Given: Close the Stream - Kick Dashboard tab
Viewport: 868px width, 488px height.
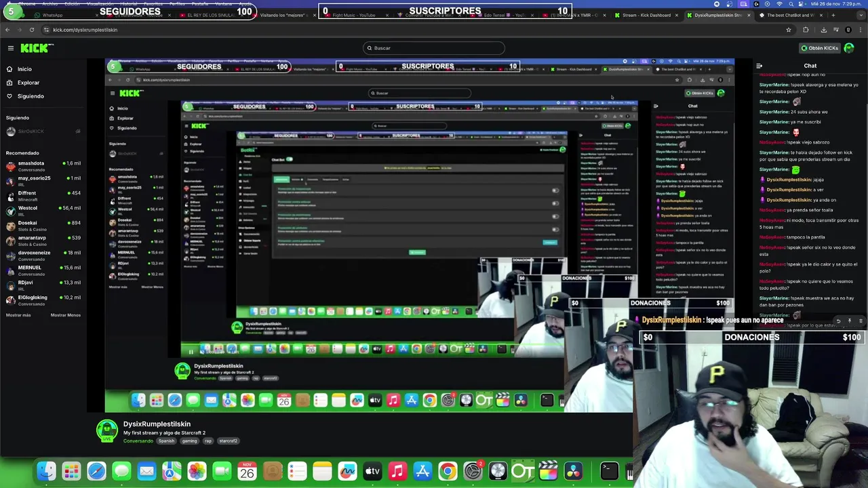Looking at the screenshot, I should 677,15.
